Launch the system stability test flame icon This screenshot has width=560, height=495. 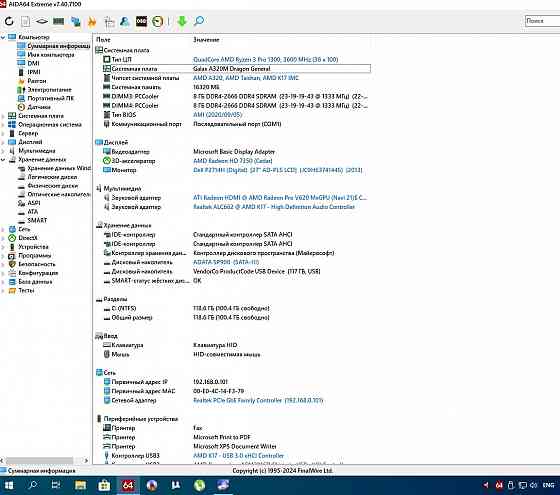click(92, 22)
